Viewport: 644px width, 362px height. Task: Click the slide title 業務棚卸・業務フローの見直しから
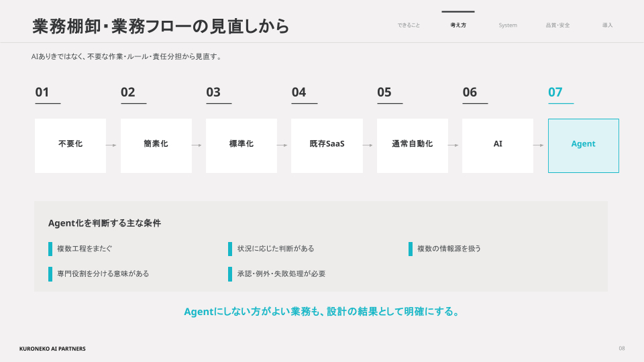(x=161, y=26)
